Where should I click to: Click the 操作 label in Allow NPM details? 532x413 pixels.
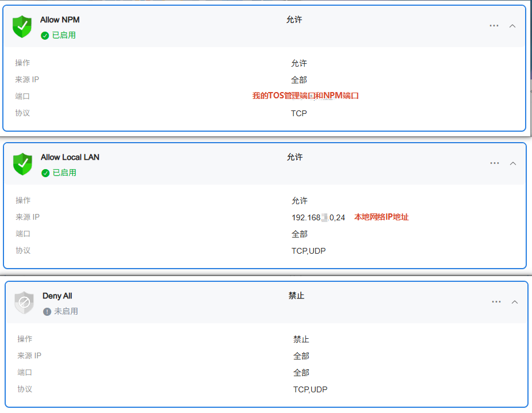[22, 63]
